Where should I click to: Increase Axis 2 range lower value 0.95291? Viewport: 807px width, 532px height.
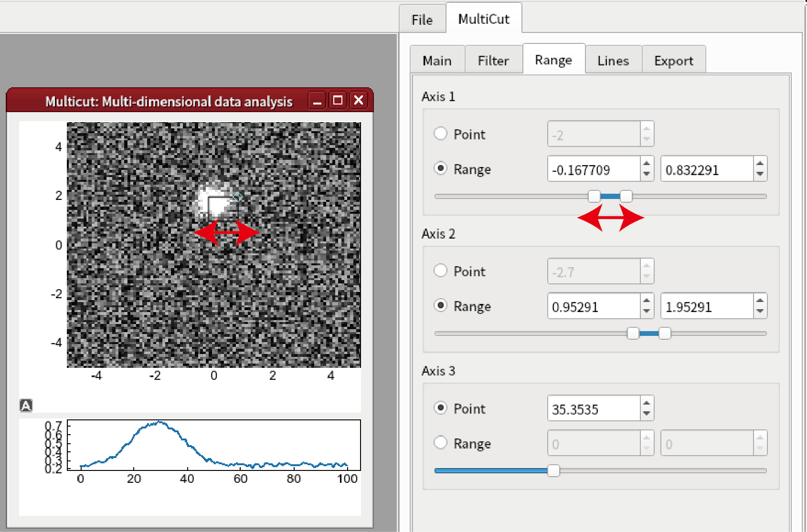(647, 300)
